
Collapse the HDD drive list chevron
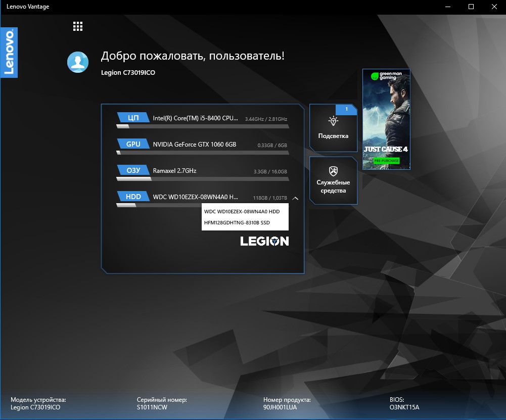(295, 199)
